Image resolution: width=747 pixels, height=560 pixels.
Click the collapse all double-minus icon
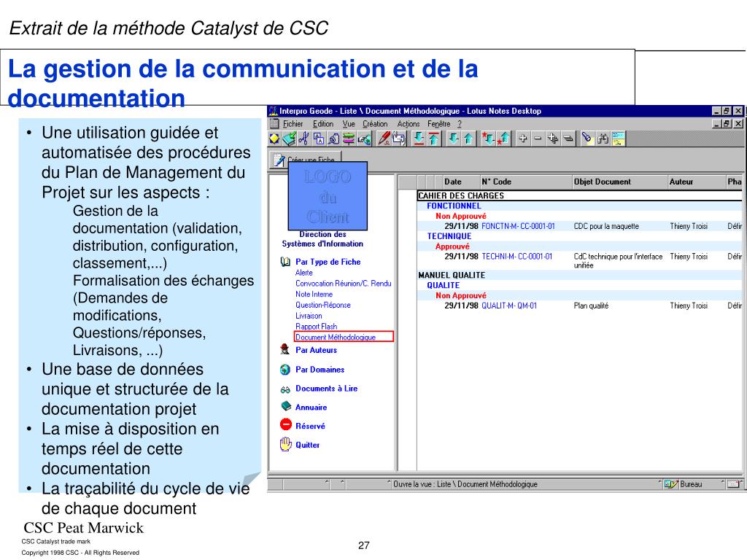[568, 139]
